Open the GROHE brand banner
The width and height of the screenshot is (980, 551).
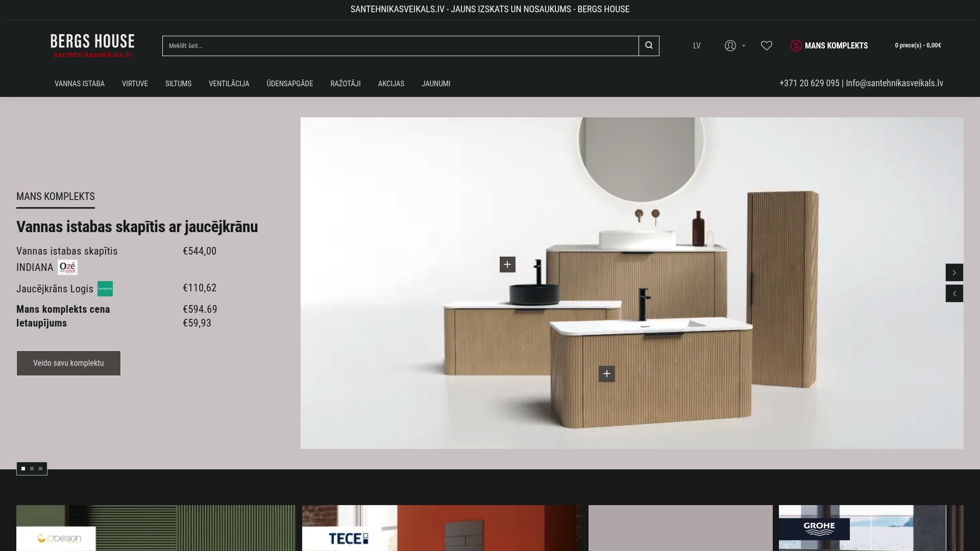[x=871, y=528]
